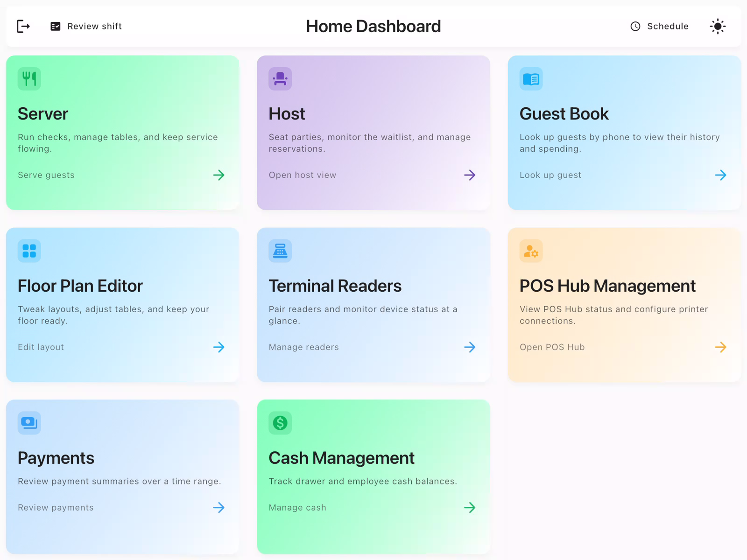Open host view from the Host card
This screenshot has width=747, height=560.
pos(302,175)
